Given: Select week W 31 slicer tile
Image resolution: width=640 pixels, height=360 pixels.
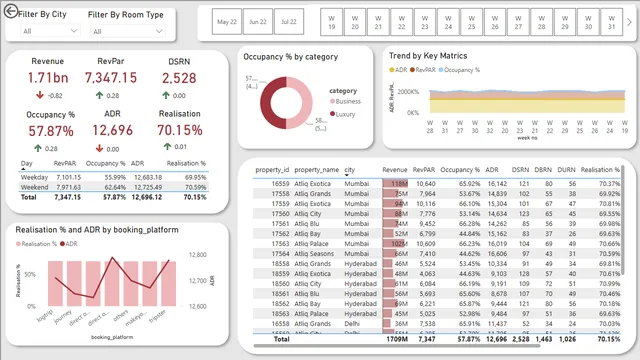Looking at the screenshot, I should [611, 22].
